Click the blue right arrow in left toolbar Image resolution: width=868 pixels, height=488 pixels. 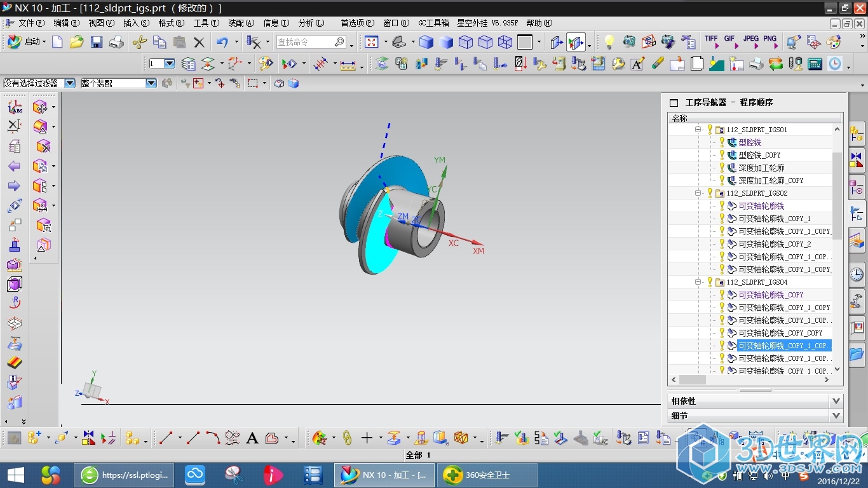pyautogui.click(x=14, y=186)
